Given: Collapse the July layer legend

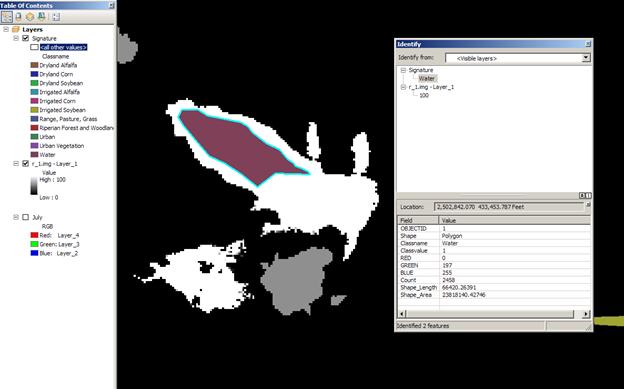Looking at the screenshot, I should 16,217.
